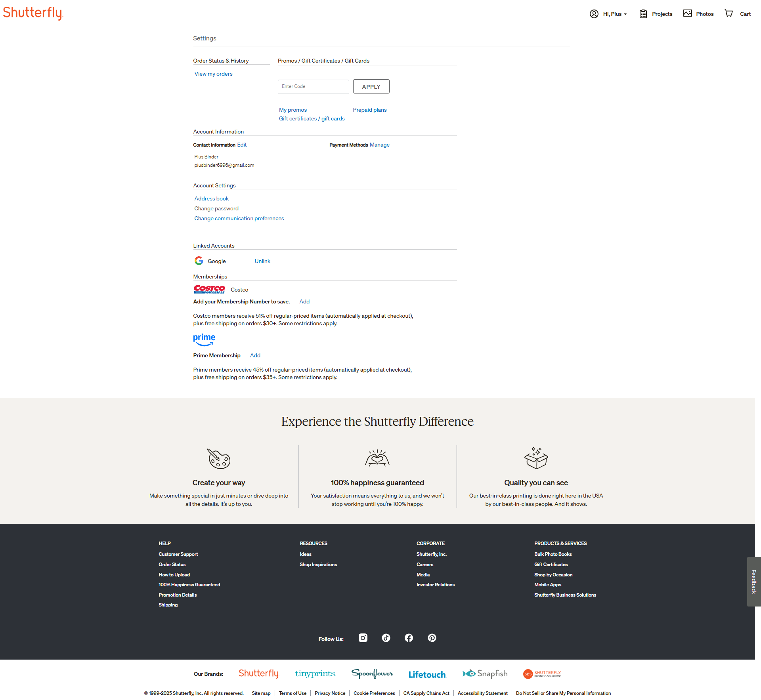
Task: Open the Address book link
Action: tap(211, 198)
